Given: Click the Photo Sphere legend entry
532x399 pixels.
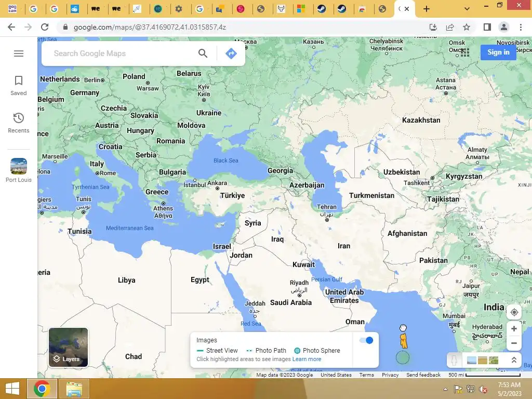Looking at the screenshot, I should (x=317, y=351).
